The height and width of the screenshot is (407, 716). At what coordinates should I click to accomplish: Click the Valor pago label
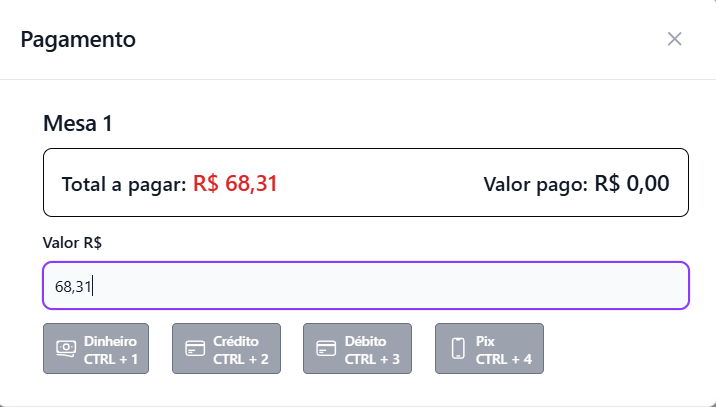click(535, 185)
